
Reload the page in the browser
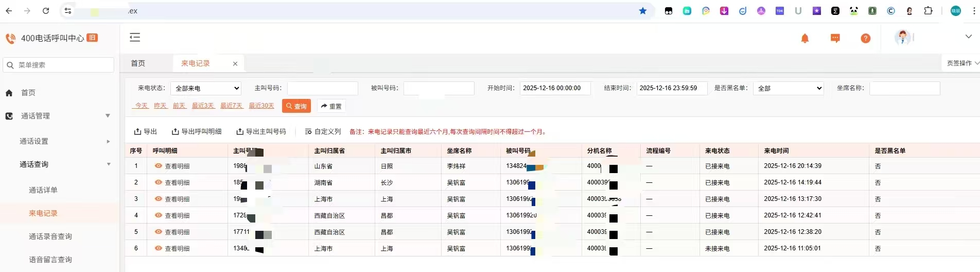pos(46,11)
